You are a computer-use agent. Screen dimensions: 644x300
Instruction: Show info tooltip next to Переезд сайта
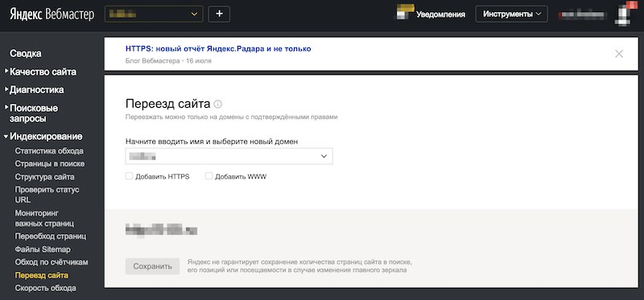pyautogui.click(x=217, y=104)
